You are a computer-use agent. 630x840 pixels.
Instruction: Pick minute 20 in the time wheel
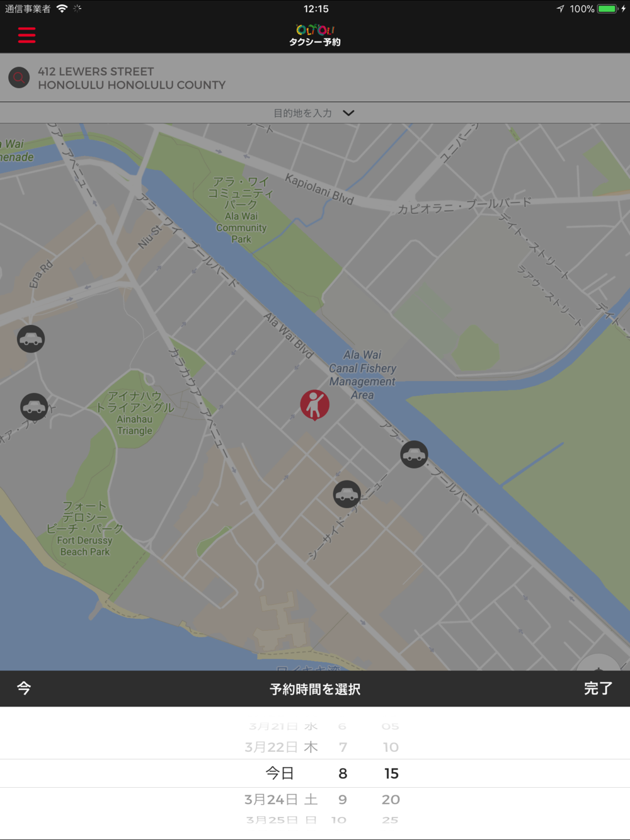(391, 799)
